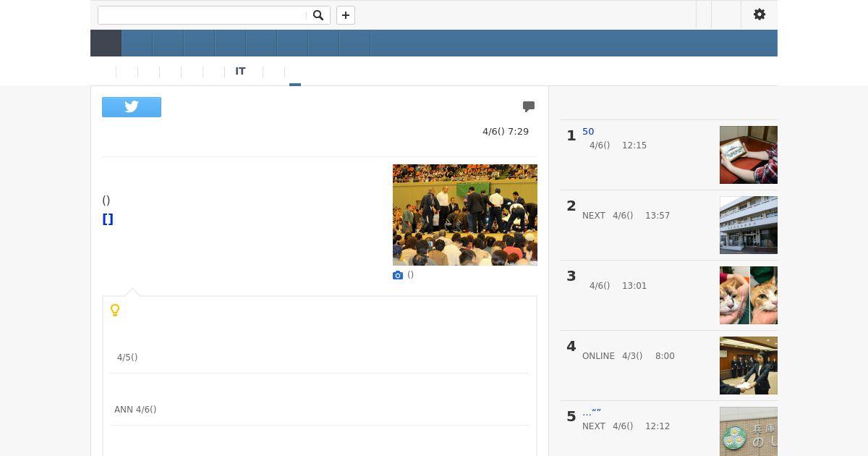Select the dark first navigation tab
Viewport: 868px width, 456px height.
[106, 43]
